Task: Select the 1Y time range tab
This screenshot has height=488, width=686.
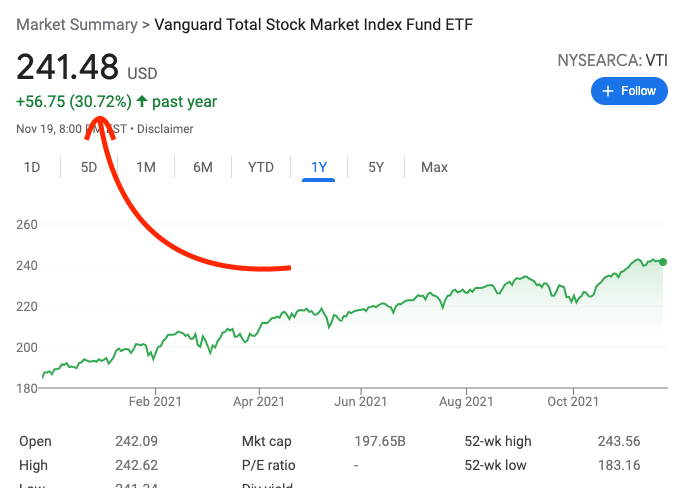Action: click(319, 167)
